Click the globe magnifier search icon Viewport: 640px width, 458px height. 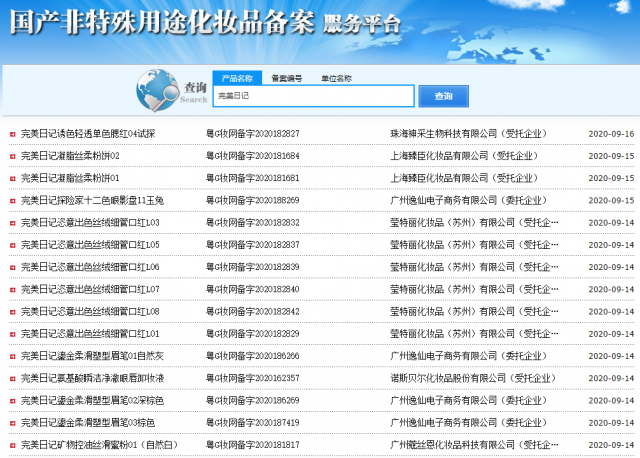pos(157,90)
